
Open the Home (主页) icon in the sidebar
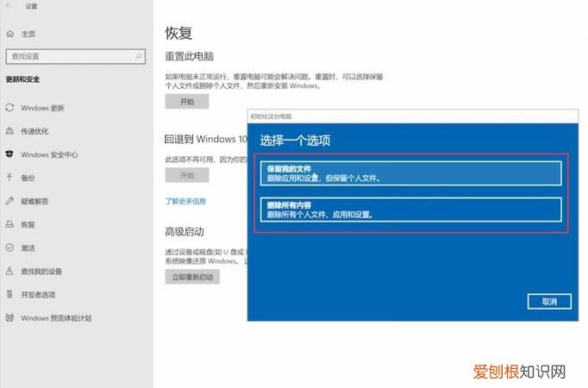(10, 34)
